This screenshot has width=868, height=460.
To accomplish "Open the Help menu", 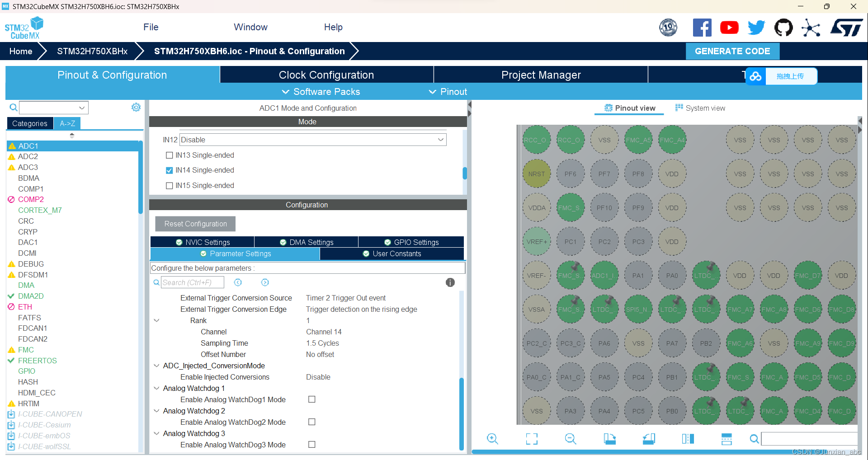I will point(333,27).
